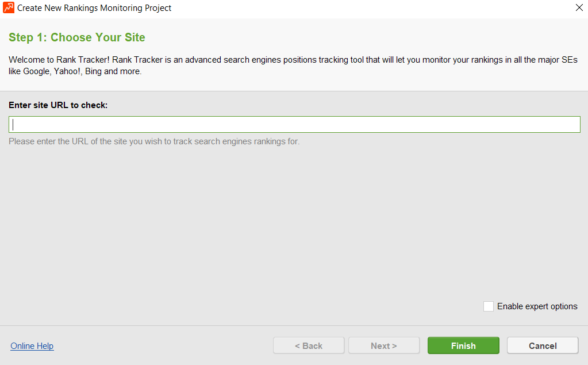Go forward with the Next button
The height and width of the screenshot is (365, 588).
(383, 346)
